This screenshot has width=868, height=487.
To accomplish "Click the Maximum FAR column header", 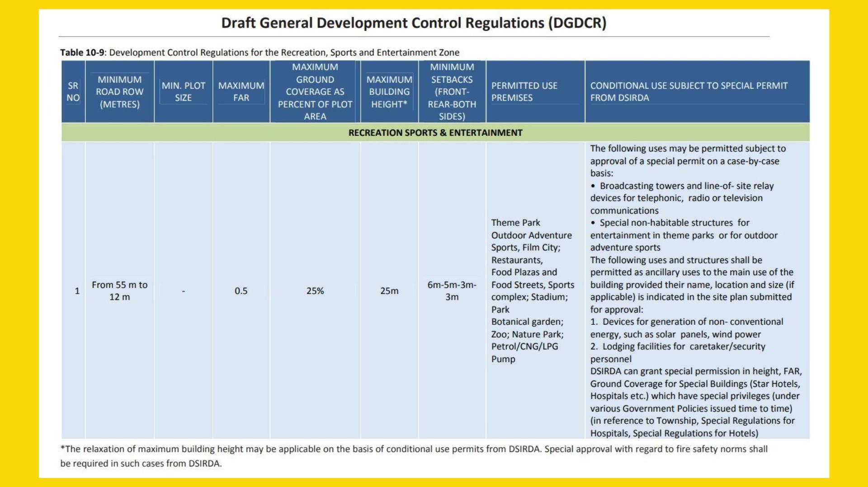I will pos(241,92).
